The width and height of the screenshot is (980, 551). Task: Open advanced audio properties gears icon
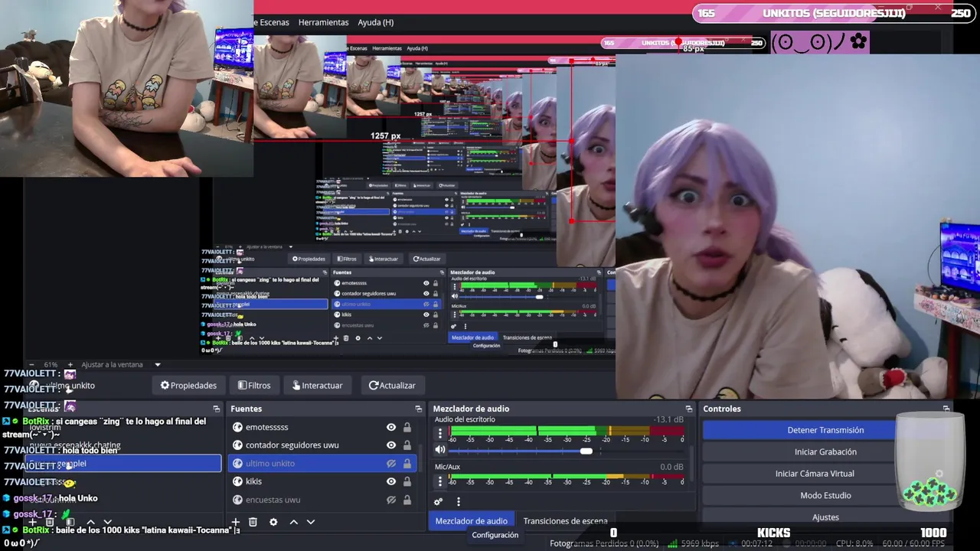(x=438, y=502)
